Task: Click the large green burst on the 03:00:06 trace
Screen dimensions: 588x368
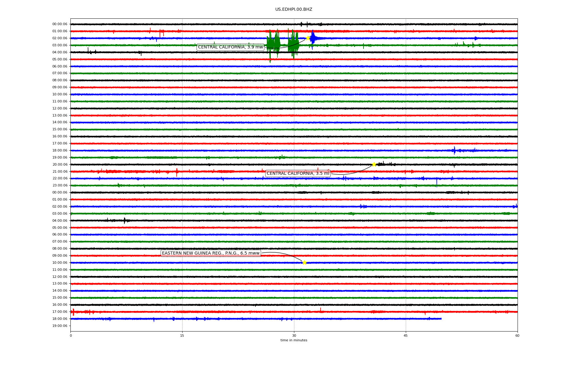Action: (x=273, y=45)
